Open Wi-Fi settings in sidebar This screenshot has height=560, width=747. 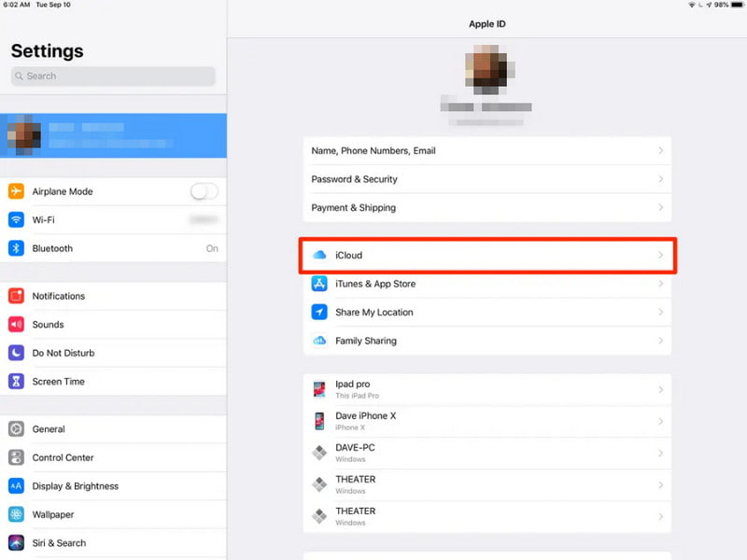pyautogui.click(x=113, y=220)
